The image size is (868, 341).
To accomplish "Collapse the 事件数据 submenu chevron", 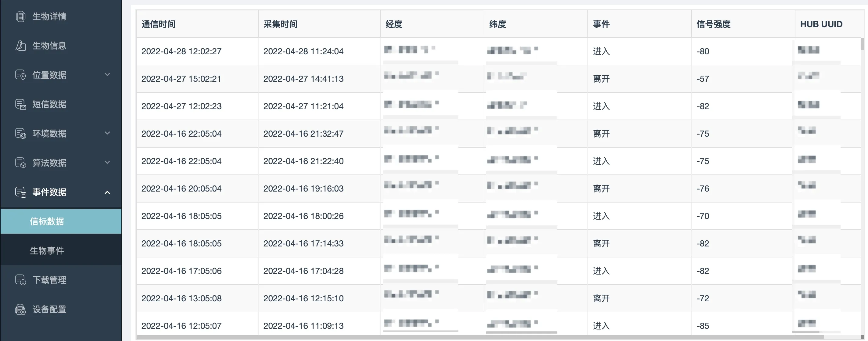I will [107, 192].
